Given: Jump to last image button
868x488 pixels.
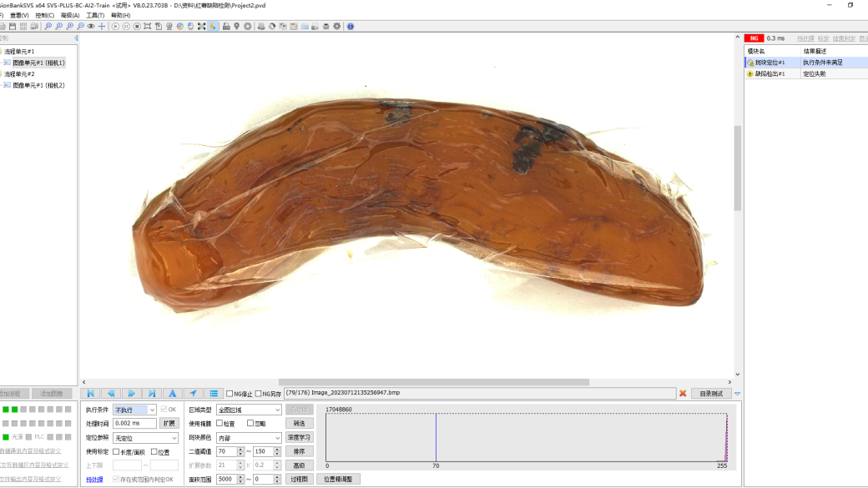Looking at the screenshot, I should (152, 394).
